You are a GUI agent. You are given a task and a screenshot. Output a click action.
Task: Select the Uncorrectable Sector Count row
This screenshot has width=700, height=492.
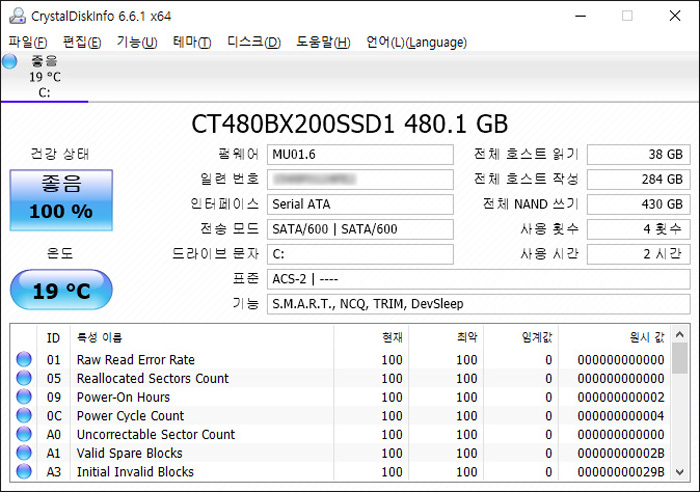(x=340, y=434)
